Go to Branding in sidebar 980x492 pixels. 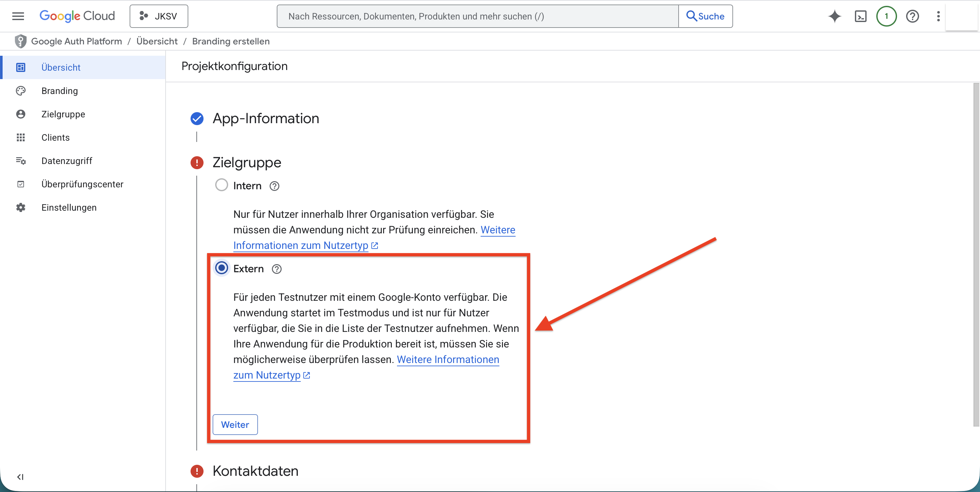point(60,91)
